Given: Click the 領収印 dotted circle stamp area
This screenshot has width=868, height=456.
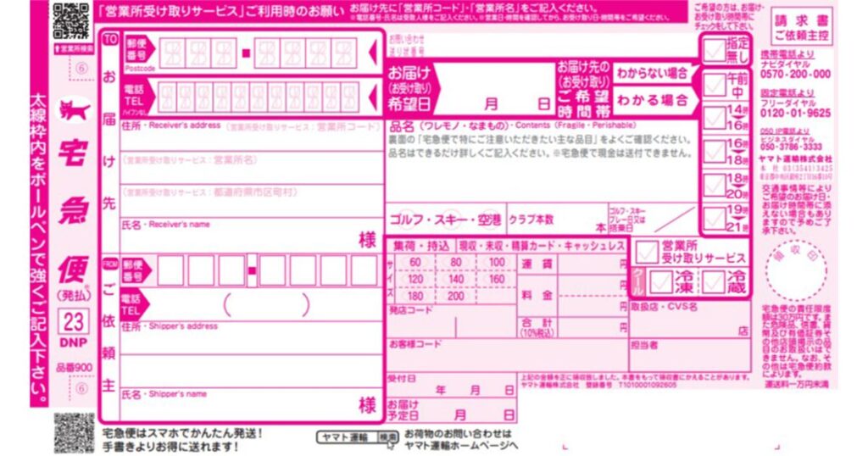Looking at the screenshot, I should coord(796,270).
